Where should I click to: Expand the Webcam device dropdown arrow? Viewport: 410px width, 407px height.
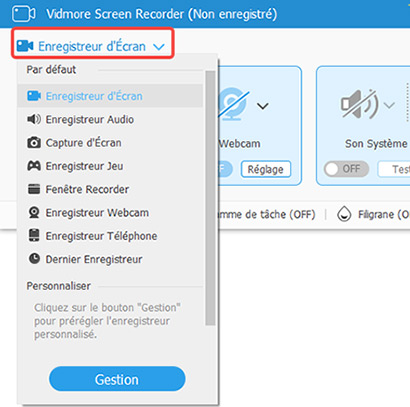point(263,106)
